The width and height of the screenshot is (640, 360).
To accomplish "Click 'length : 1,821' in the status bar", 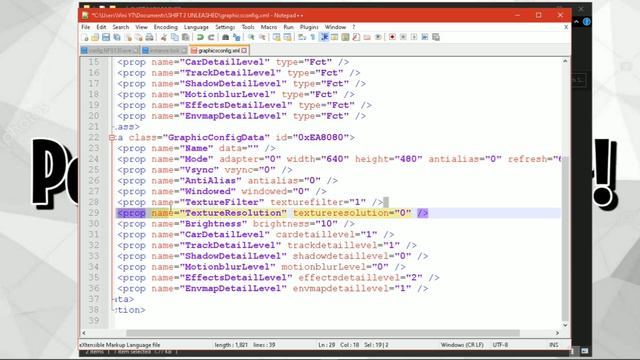I will tap(231, 345).
